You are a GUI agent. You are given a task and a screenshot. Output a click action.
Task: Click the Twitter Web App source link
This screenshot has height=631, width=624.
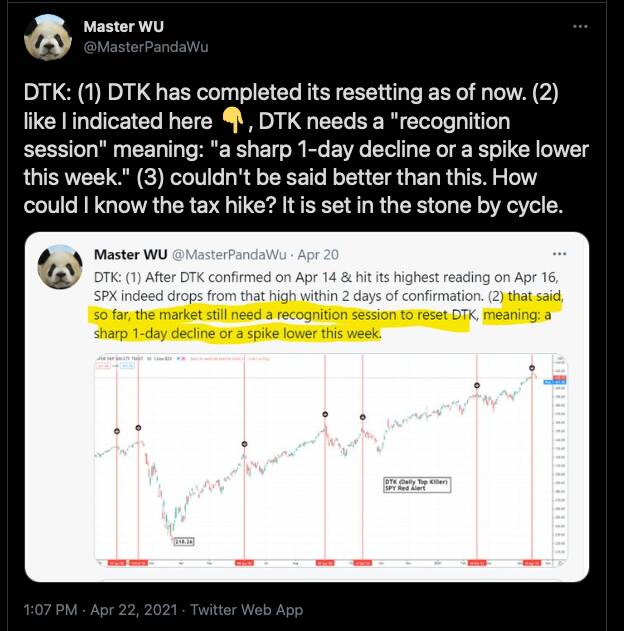(x=246, y=609)
